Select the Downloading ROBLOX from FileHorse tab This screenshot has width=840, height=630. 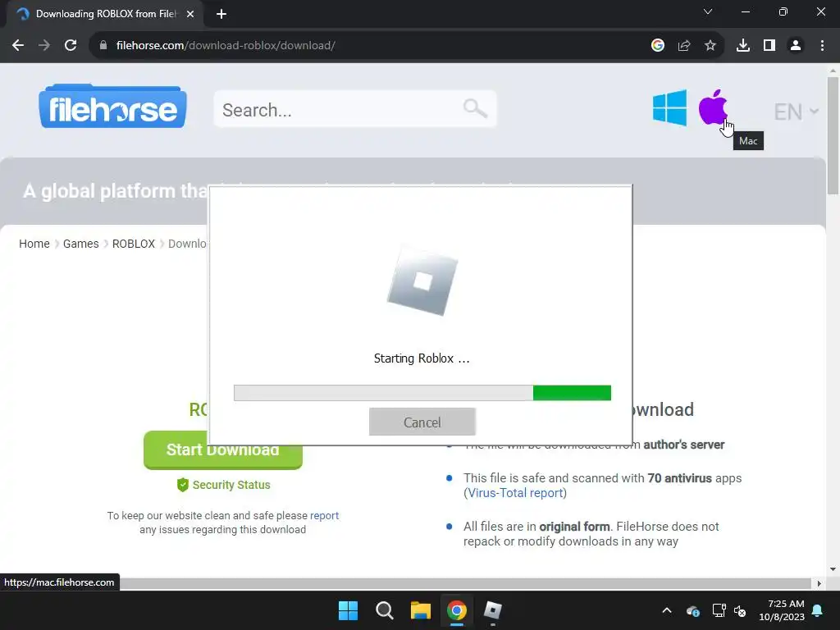[x=104, y=14]
